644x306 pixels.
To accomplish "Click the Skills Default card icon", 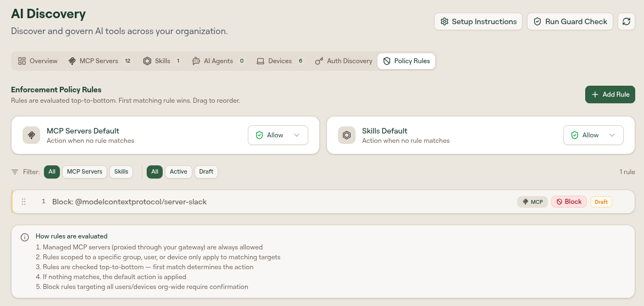I will pos(347,135).
